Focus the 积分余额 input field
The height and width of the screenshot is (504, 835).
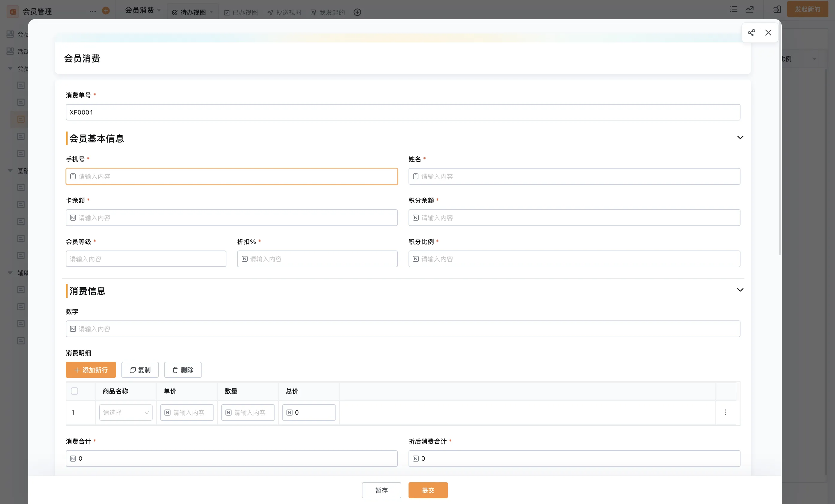574,218
